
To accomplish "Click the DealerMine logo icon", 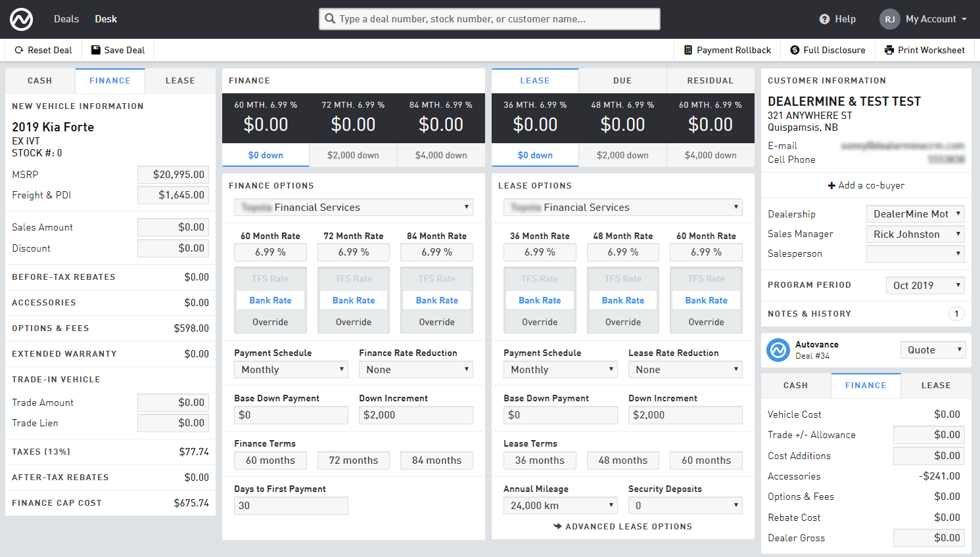I will pos(21,19).
